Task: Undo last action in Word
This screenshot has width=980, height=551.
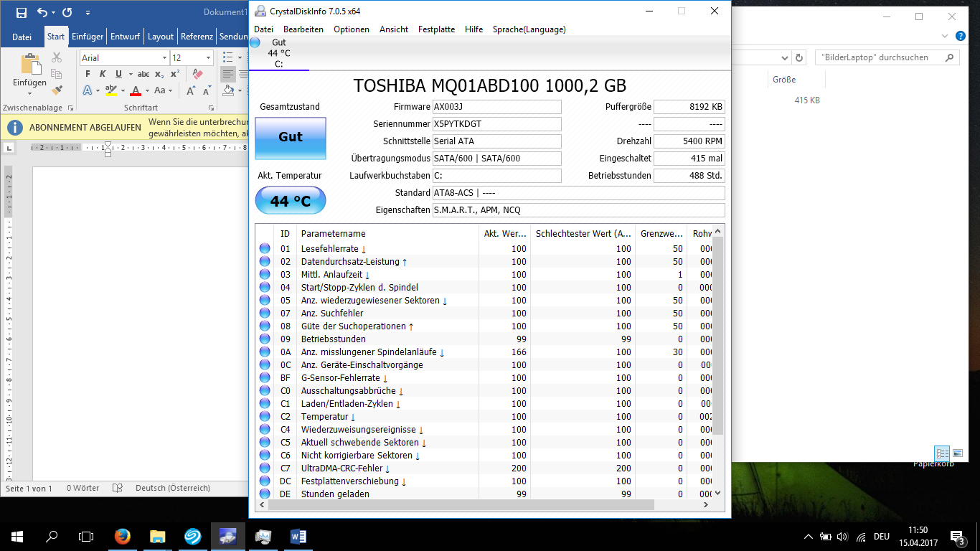Action: [x=42, y=12]
